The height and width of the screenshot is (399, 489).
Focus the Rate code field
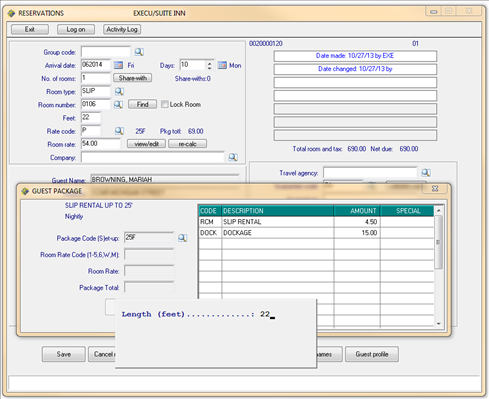coord(91,131)
